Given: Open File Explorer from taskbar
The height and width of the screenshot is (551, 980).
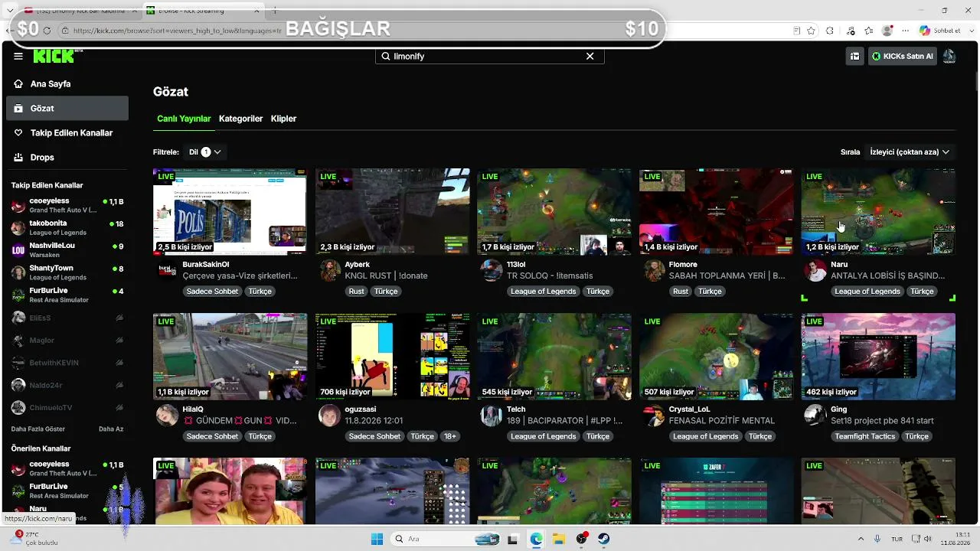Looking at the screenshot, I should pyautogui.click(x=559, y=539).
